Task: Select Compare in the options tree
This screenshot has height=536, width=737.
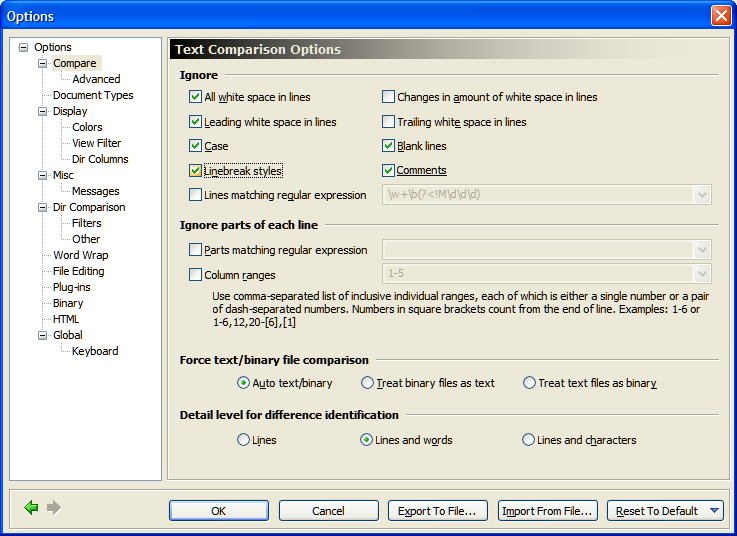Action: [75, 63]
